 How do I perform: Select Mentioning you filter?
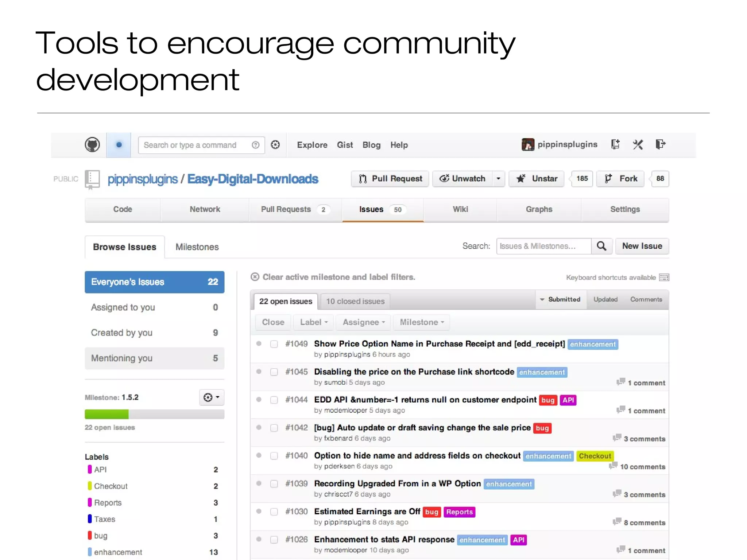(x=154, y=358)
